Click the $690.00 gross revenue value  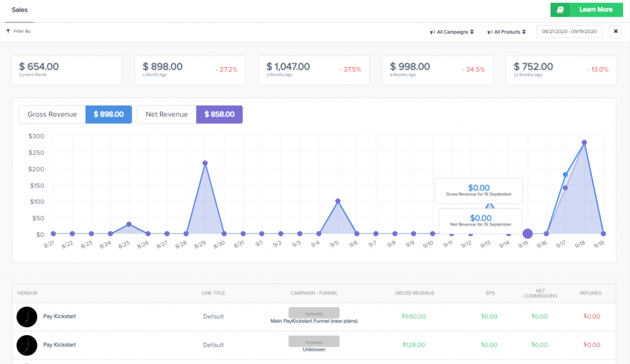[413, 317]
